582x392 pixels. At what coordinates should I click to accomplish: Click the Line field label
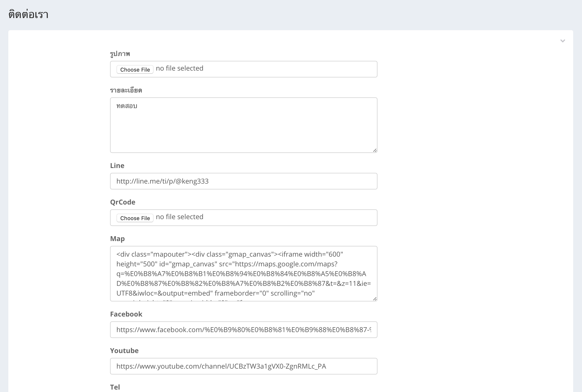point(117,166)
